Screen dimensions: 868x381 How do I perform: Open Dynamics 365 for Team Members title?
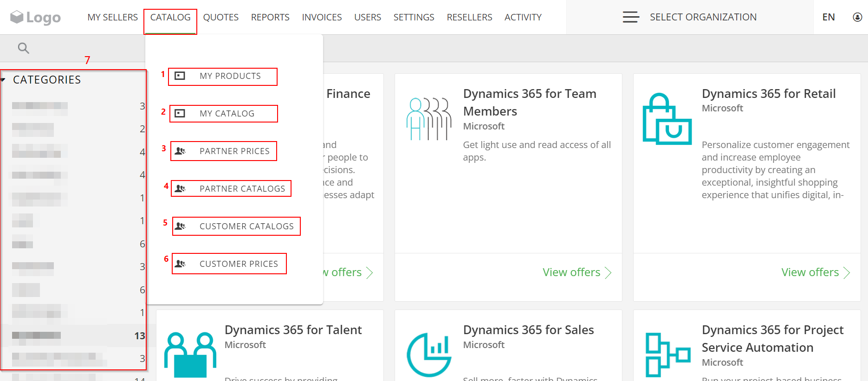[x=530, y=103]
